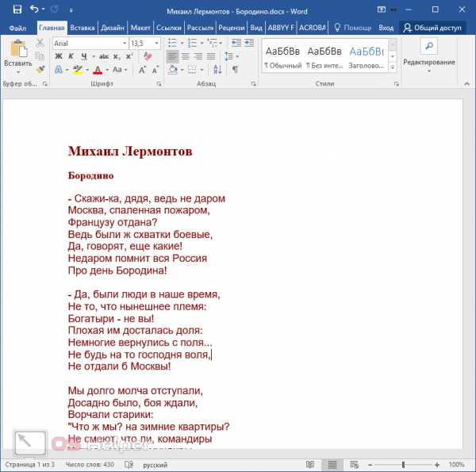476x472 pixels.
Task: Click the red Font Color A button
Action: 98,70
